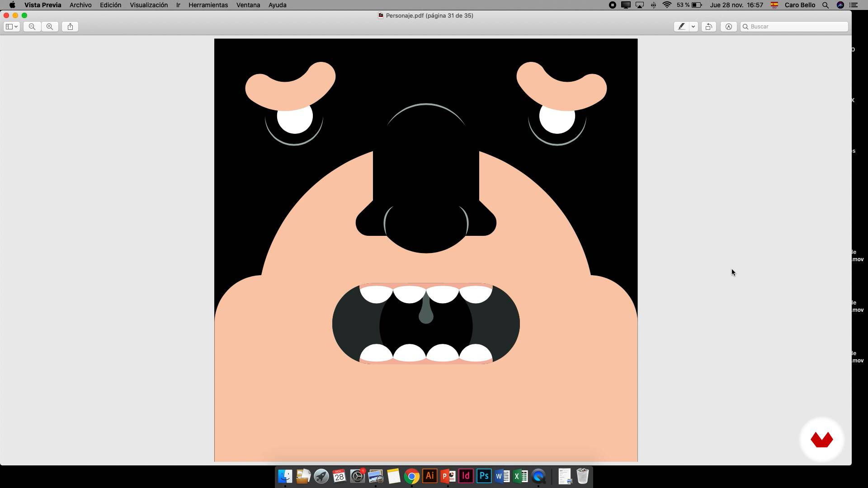Open the Apple menu
This screenshot has height=488, width=868.
[x=12, y=5]
